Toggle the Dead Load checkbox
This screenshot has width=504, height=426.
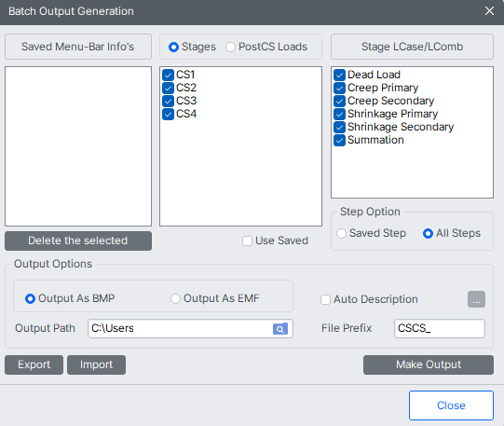pyautogui.click(x=339, y=75)
